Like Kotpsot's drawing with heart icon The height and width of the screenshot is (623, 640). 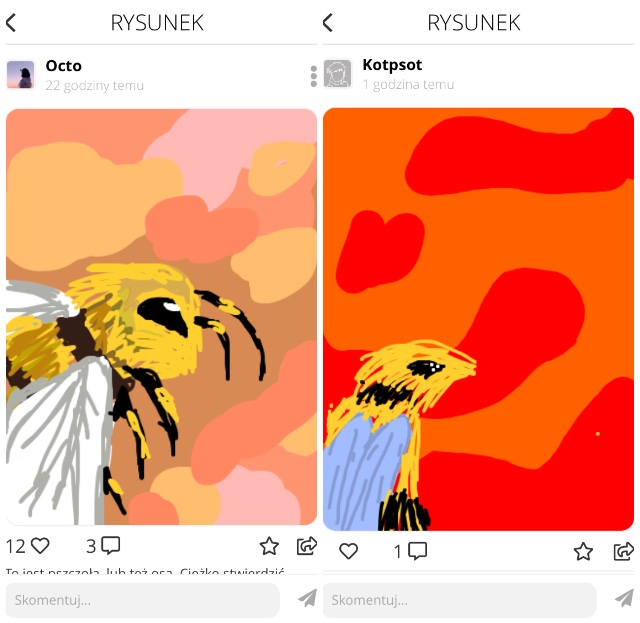348,551
